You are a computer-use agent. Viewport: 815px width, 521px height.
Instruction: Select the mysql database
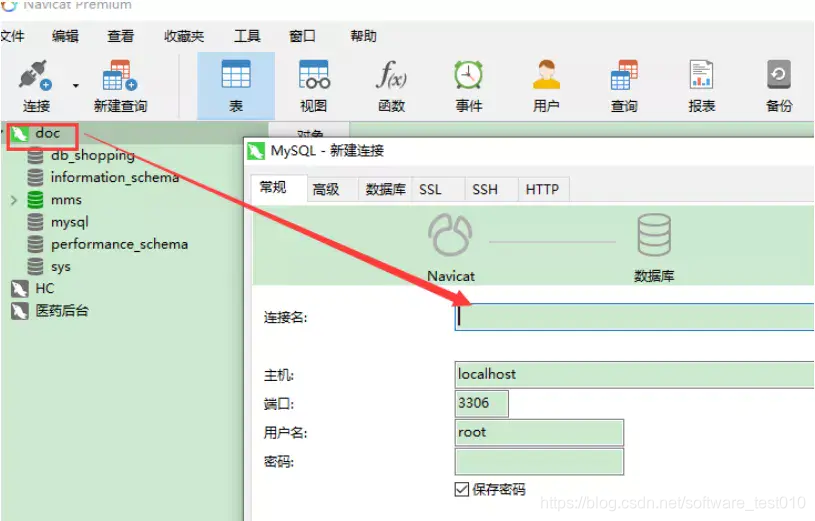[x=70, y=222]
